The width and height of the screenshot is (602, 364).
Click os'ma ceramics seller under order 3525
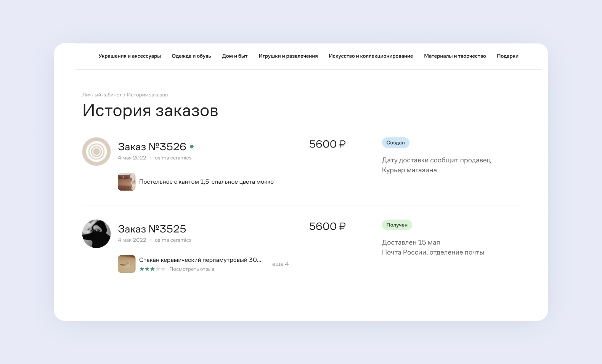click(x=173, y=240)
